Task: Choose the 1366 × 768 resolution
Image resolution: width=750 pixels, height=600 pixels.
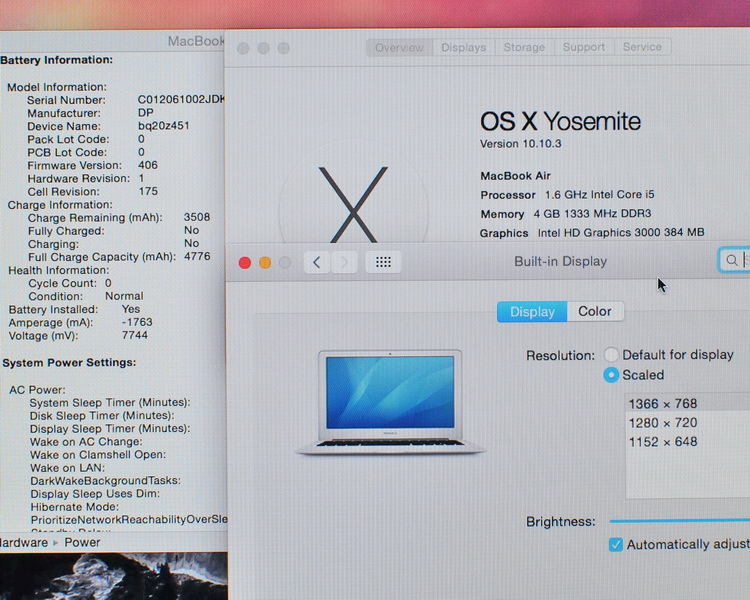Action: pos(688,403)
